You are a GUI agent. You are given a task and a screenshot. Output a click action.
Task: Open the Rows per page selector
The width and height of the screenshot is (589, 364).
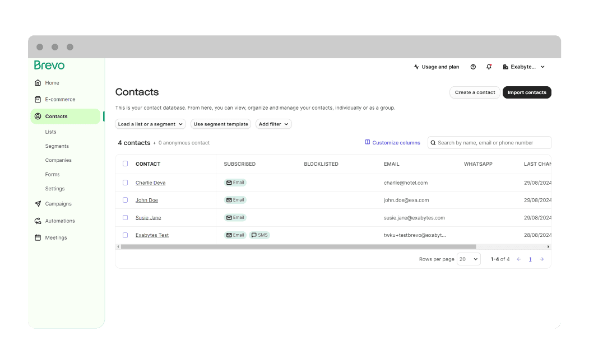pyautogui.click(x=469, y=259)
